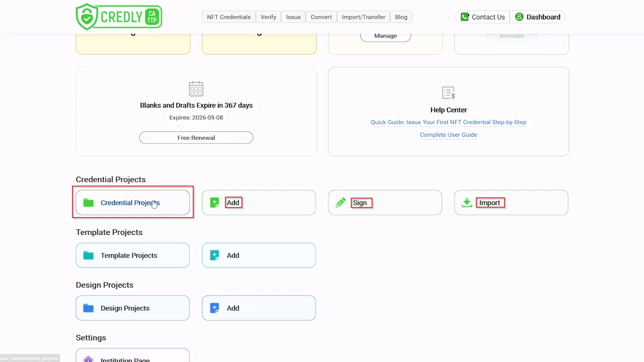Click the Template Projects section heading
Screen dimensions: 644x362
(x=109, y=232)
